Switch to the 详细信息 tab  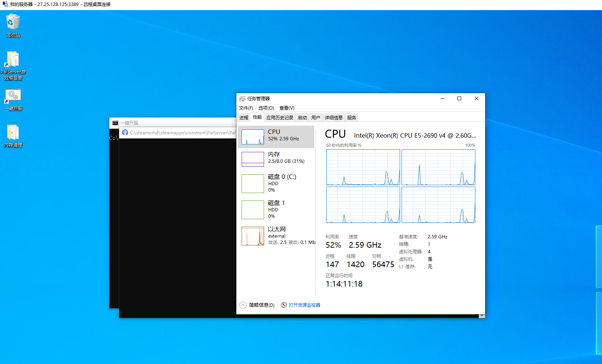coord(334,118)
